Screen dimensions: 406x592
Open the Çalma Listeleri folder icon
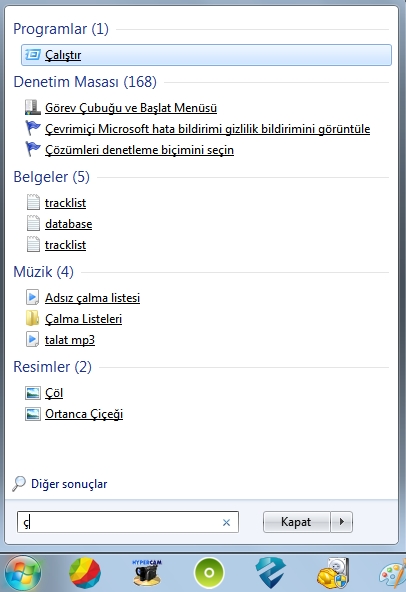[x=32, y=318]
